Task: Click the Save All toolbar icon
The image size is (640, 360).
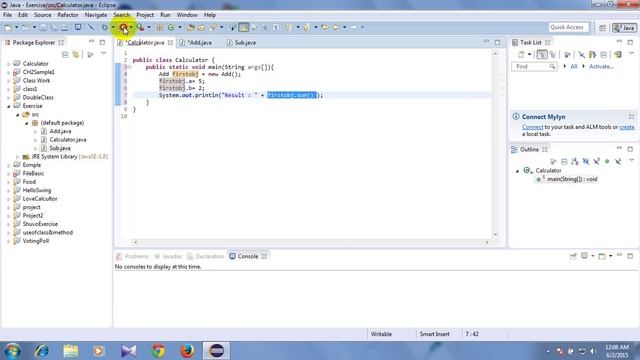Action: tap(54, 27)
